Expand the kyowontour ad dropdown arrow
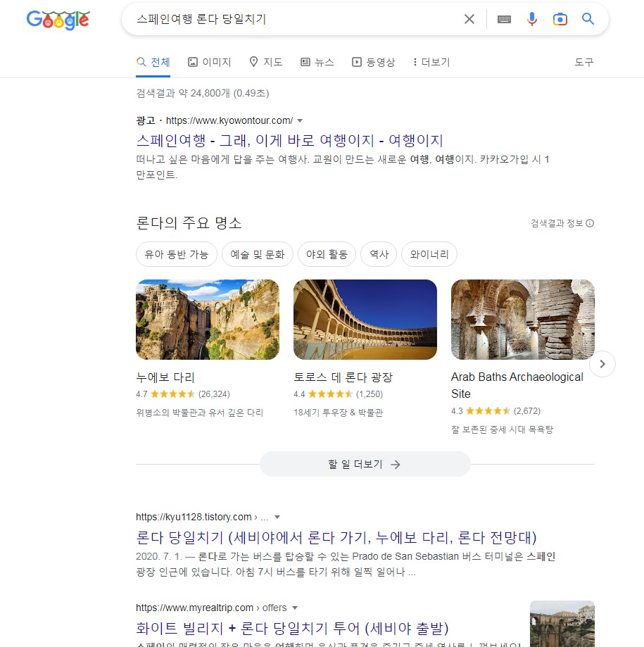Image resolution: width=644 pixels, height=647 pixels. [x=300, y=120]
